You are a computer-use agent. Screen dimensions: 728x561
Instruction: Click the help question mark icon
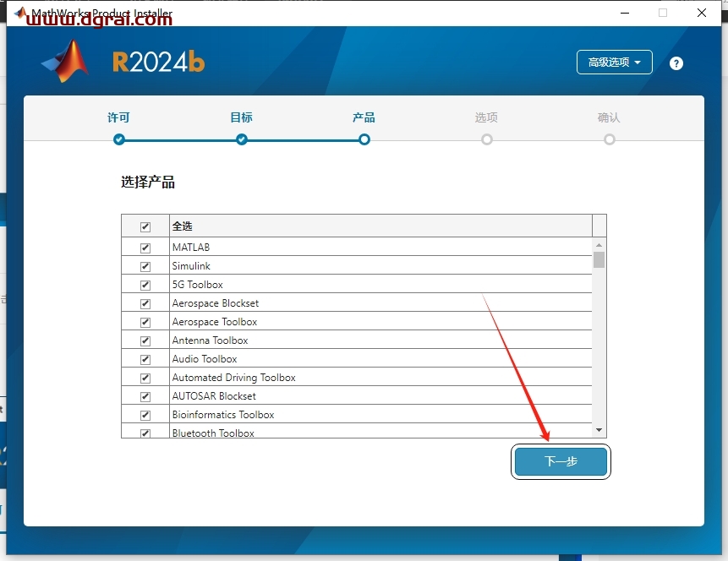(676, 63)
